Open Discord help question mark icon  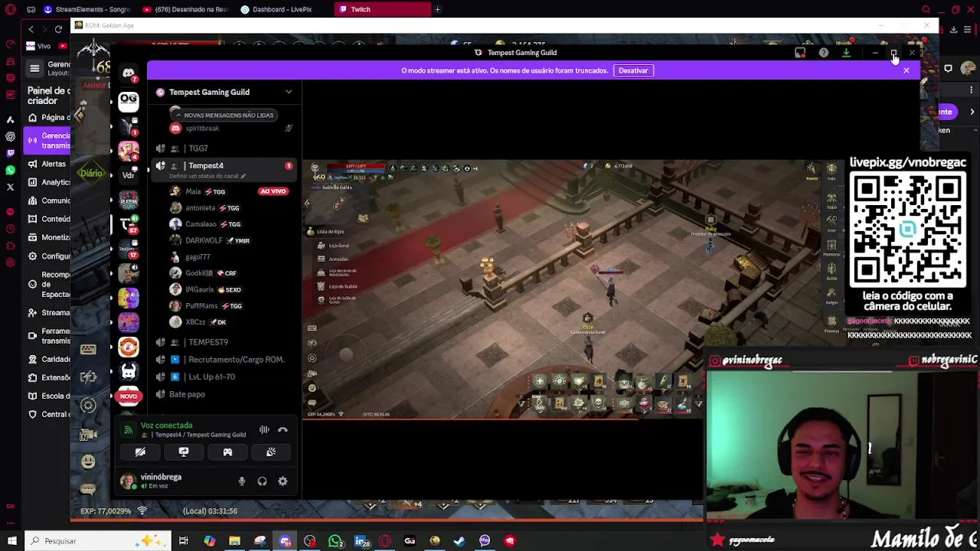click(x=824, y=53)
